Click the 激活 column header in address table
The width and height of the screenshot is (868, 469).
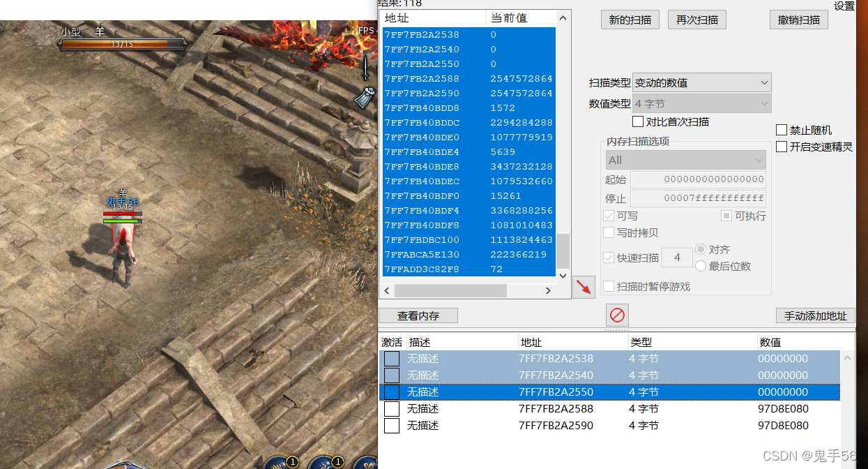(392, 343)
